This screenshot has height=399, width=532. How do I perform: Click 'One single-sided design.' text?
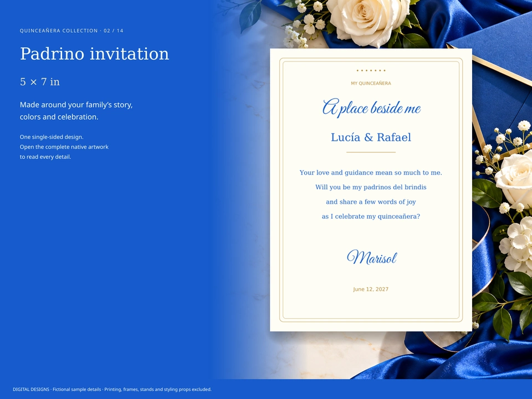click(52, 137)
